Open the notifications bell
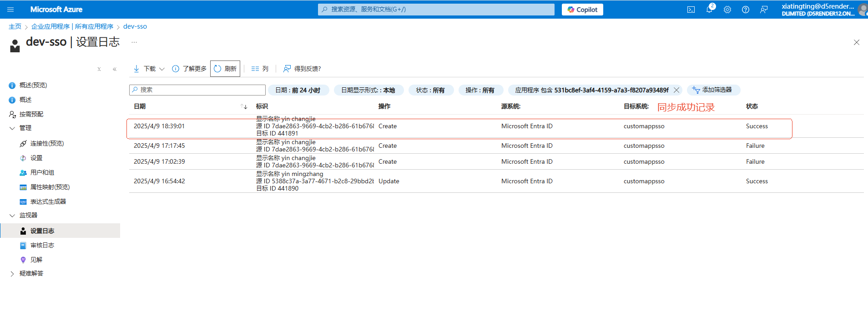Screen dimensions: 868x332 (709, 10)
